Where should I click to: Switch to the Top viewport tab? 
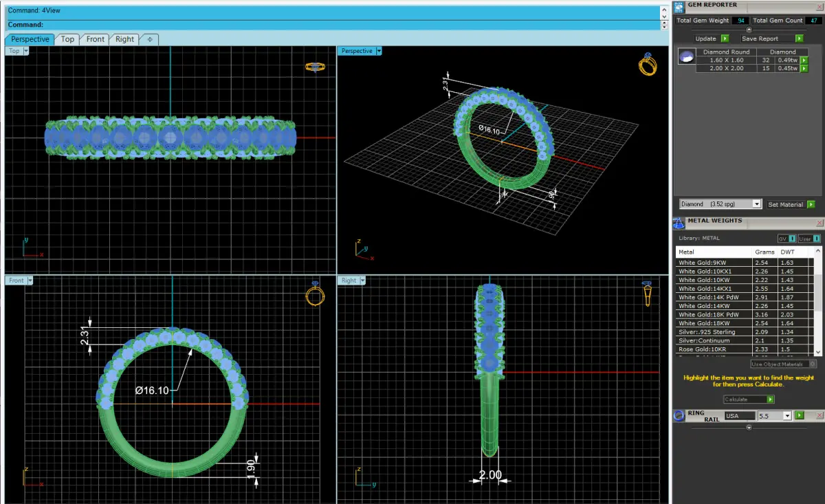(67, 39)
